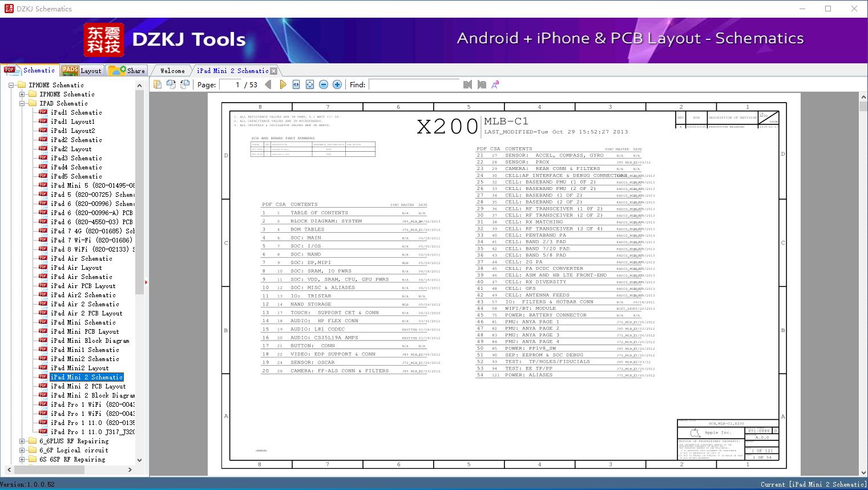Select iPad Air Layout
Viewport: 868px width, 490px height.
76,268
